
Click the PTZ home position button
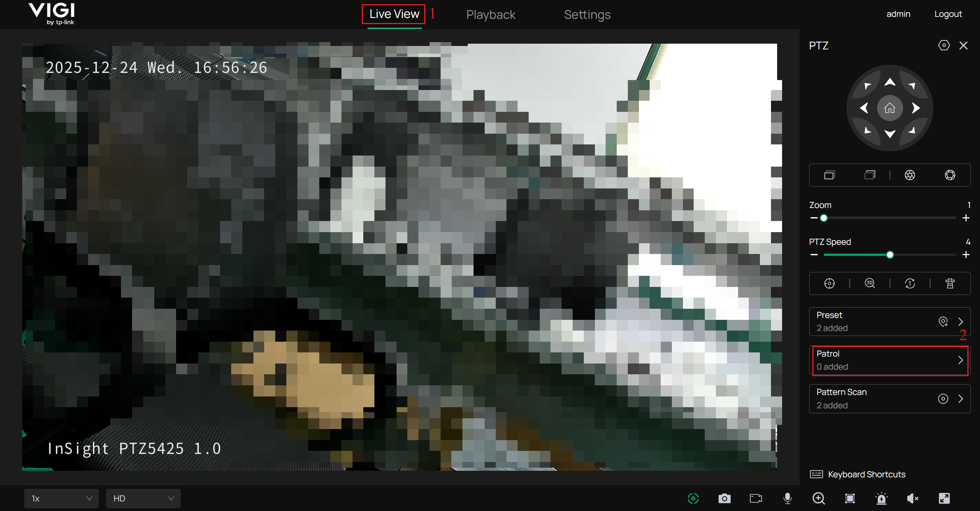coord(889,108)
